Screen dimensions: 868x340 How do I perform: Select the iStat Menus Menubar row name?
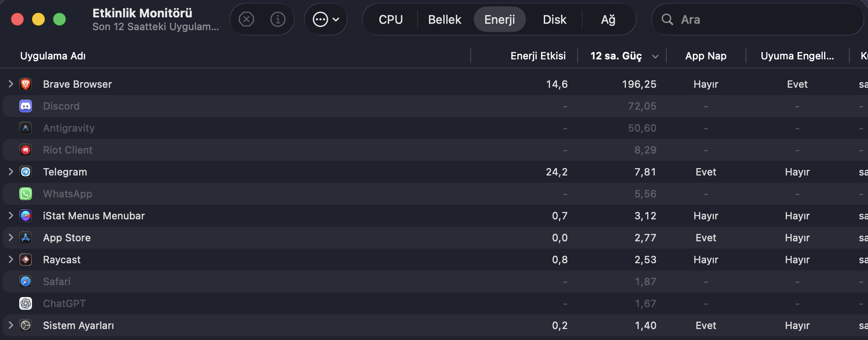[94, 216]
